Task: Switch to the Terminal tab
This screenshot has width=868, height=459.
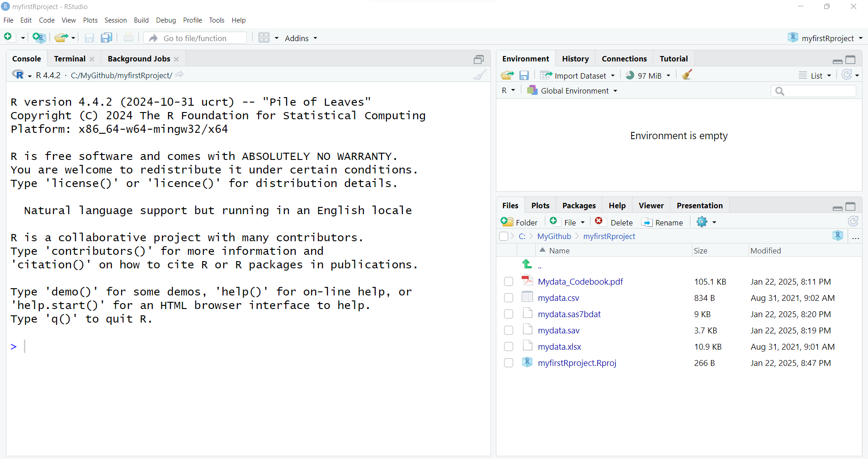Action: 70,59
